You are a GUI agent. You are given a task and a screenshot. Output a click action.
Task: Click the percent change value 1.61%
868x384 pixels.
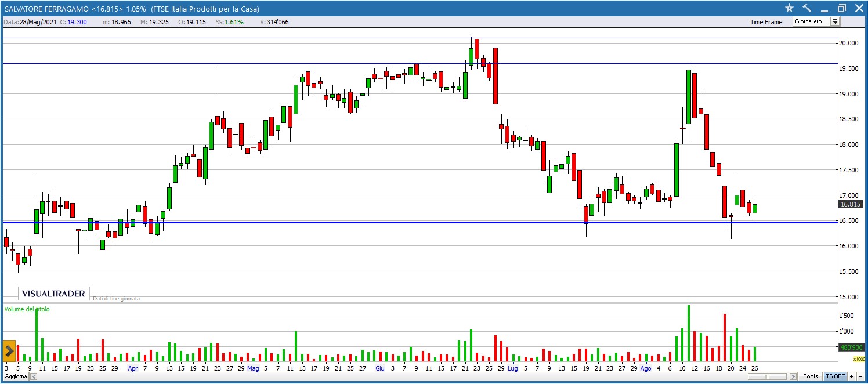click(234, 22)
